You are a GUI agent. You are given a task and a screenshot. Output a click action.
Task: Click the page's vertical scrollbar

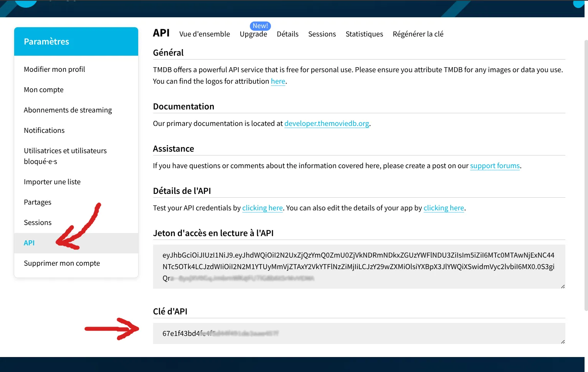[x=586, y=175]
